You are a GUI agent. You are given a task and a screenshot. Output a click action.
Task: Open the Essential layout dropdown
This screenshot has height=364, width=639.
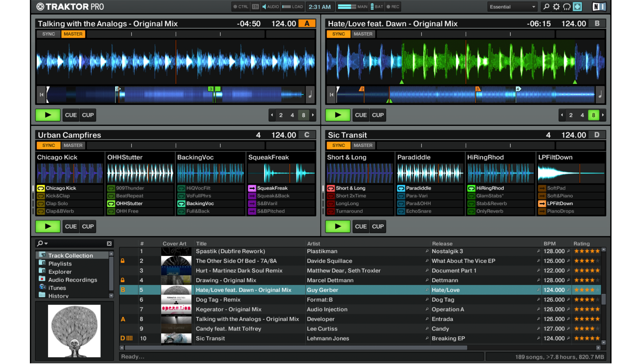[512, 7]
